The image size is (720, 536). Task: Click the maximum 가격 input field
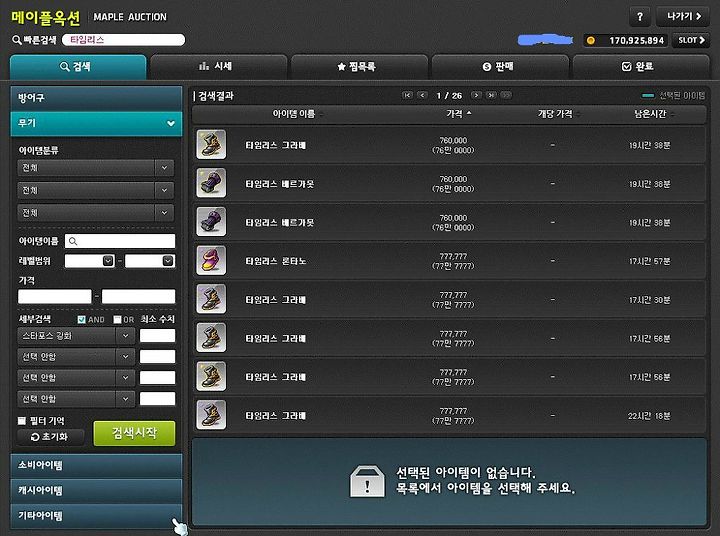(138, 296)
